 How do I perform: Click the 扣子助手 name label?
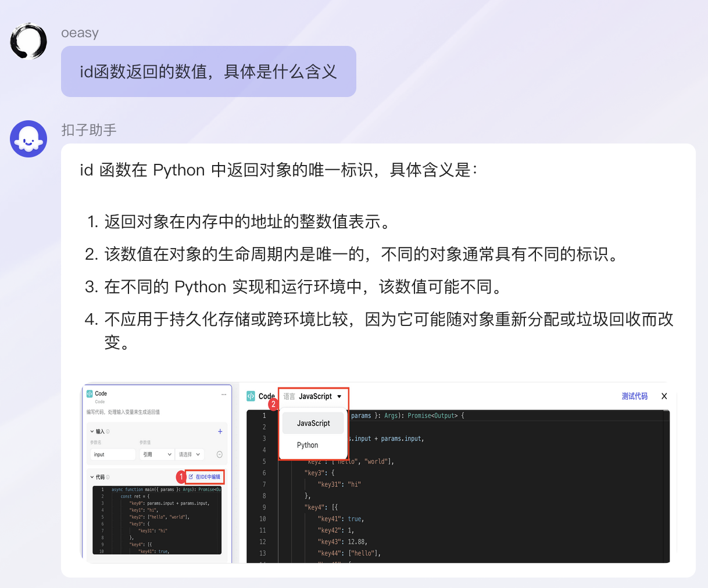tap(89, 130)
